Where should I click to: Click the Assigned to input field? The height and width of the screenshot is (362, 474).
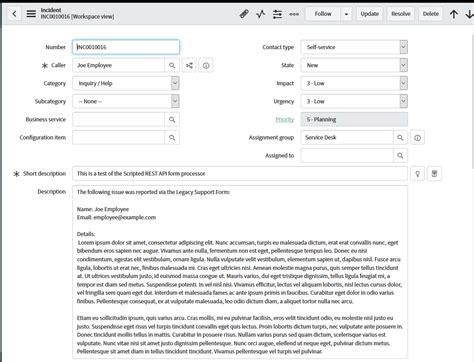click(x=347, y=155)
